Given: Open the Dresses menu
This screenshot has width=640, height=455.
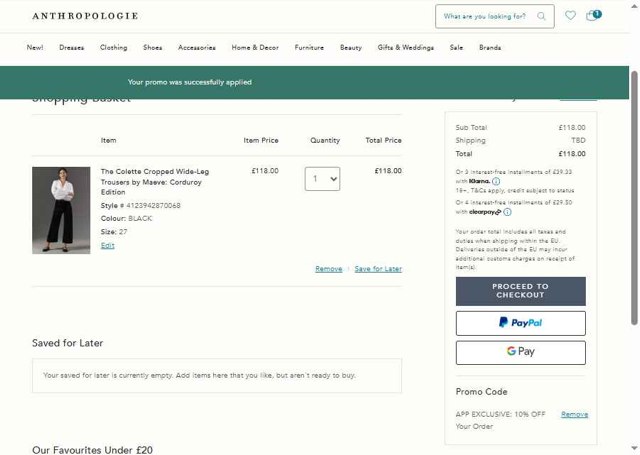Looking at the screenshot, I should (71, 47).
